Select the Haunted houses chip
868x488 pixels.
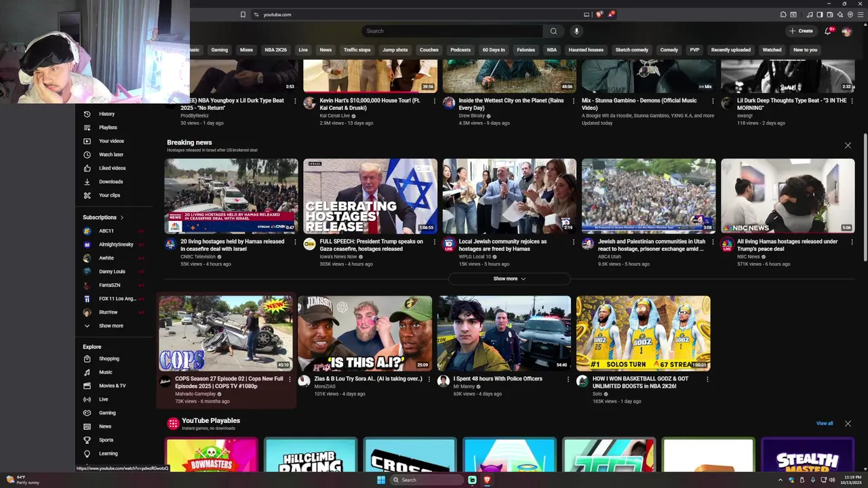(586, 50)
